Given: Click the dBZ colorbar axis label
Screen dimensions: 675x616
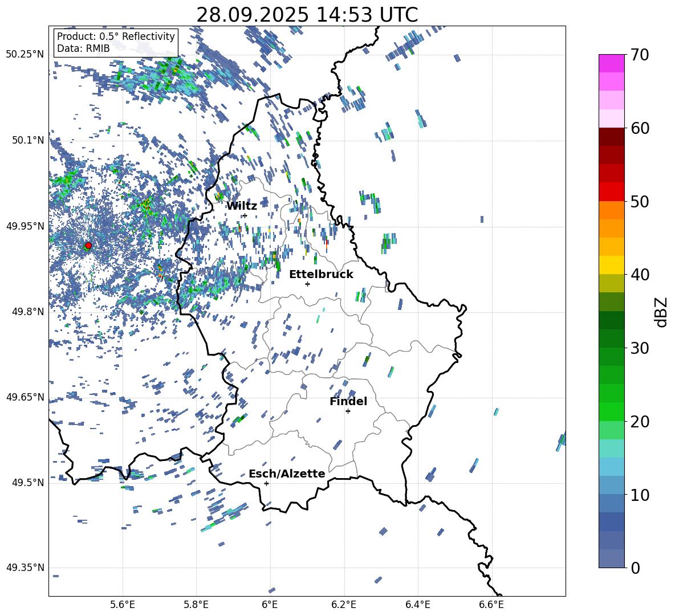Looking at the screenshot, I should [661, 312].
